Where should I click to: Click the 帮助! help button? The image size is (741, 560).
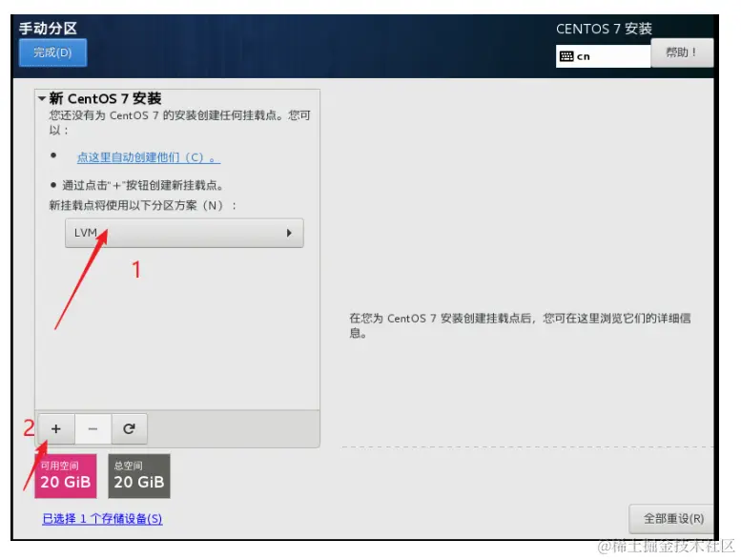tap(682, 52)
